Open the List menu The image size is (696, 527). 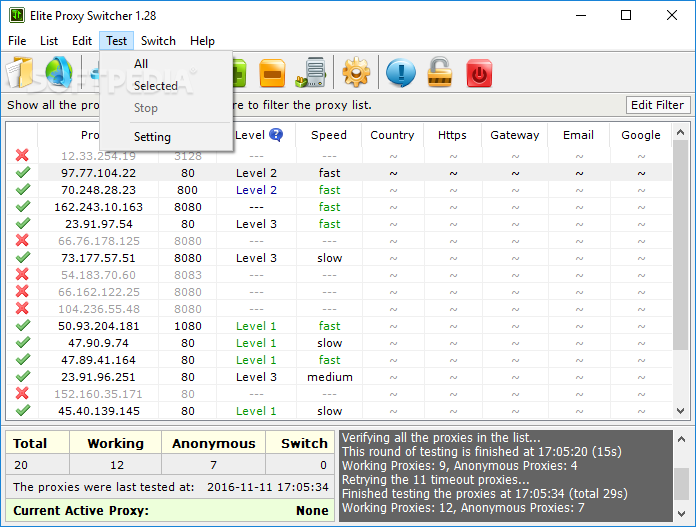tap(49, 41)
